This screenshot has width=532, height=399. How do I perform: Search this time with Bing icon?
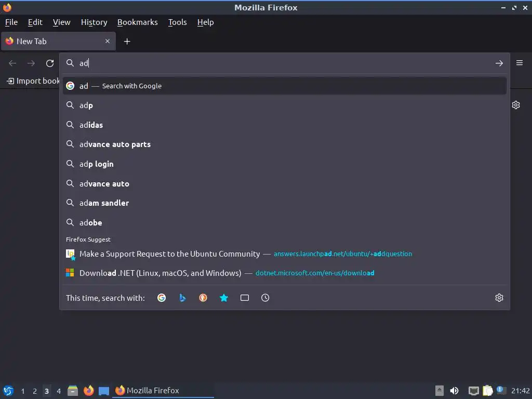pyautogui.click(x=182, y=298)
